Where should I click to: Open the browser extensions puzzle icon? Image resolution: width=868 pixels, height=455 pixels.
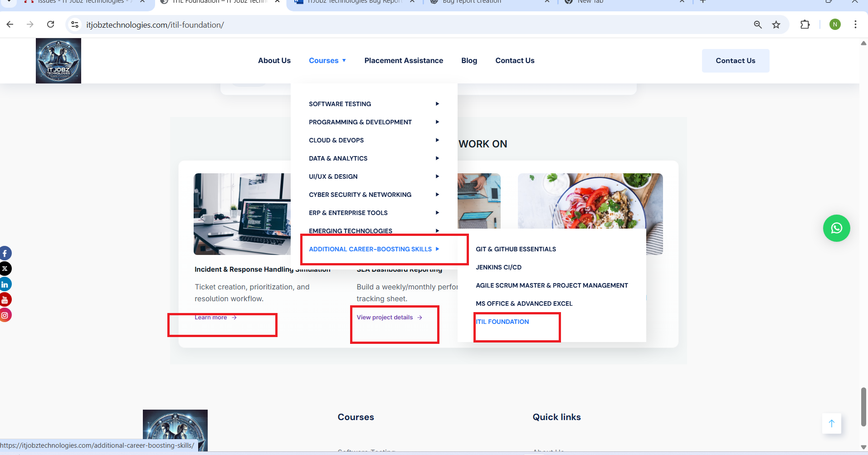805,24
